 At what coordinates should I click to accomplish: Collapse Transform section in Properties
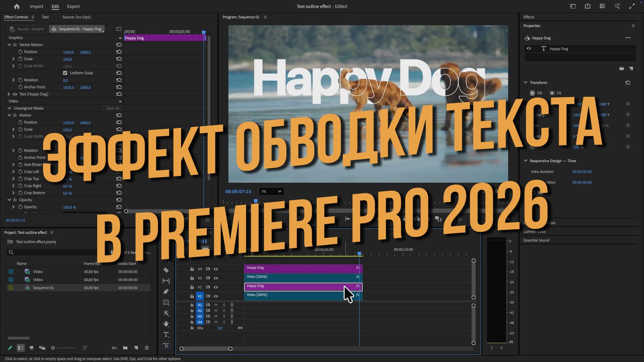tap(526, 83)
